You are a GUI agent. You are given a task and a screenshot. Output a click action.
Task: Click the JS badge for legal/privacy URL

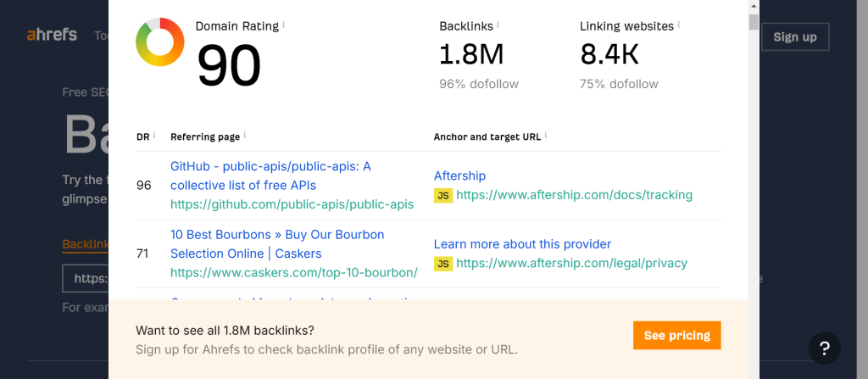click(442, 264)
